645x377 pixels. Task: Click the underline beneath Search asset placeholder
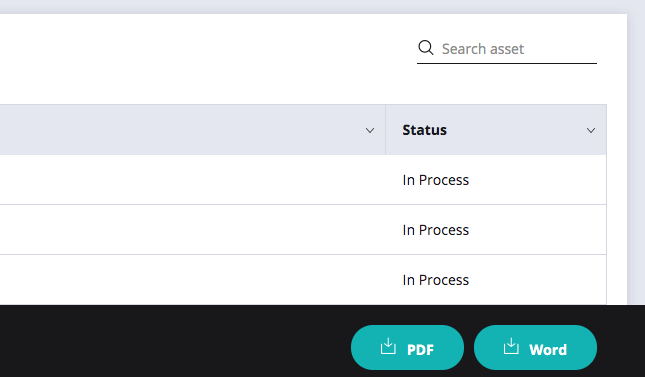tap(507, 63)
